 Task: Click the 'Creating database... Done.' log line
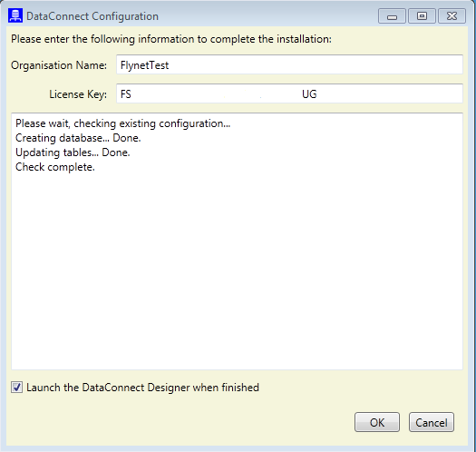pyautogui.click(x=78, y=138)
